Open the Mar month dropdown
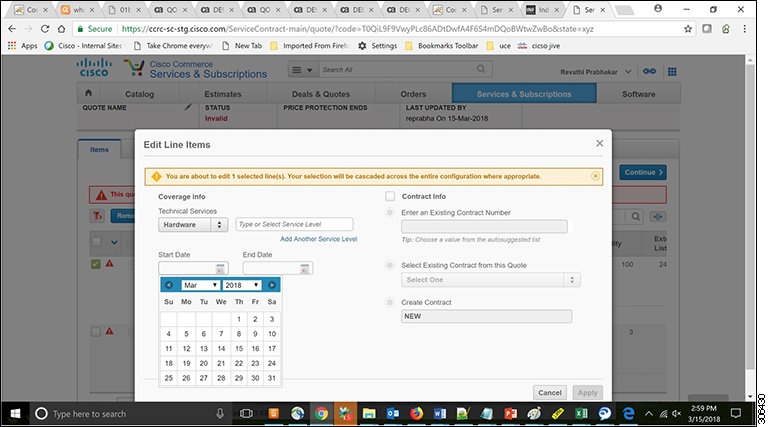The width and height of the screenshot is (768, 427). [200, 285]
